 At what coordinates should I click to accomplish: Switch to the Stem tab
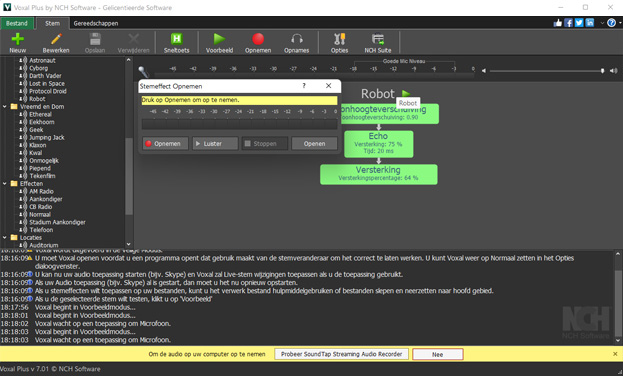pos(52,23)
